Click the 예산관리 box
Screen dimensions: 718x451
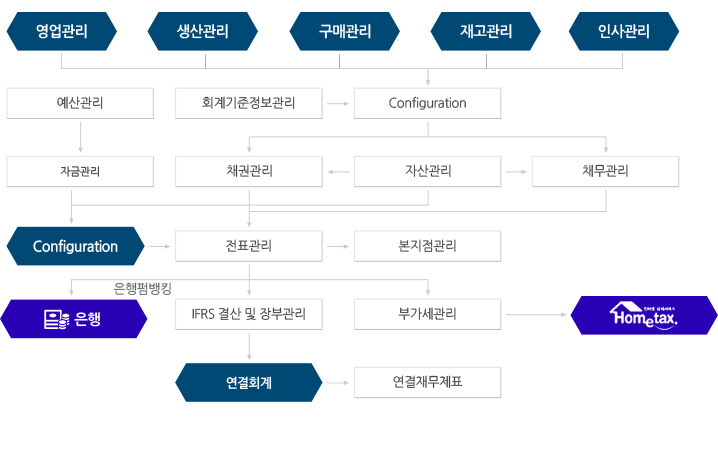(x=80, y=103)
